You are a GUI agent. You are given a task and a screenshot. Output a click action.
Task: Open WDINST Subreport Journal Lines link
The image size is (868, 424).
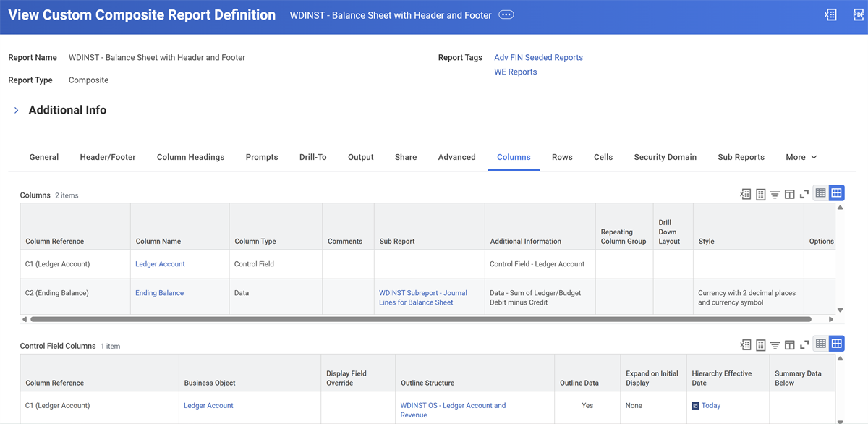(423, 297)
